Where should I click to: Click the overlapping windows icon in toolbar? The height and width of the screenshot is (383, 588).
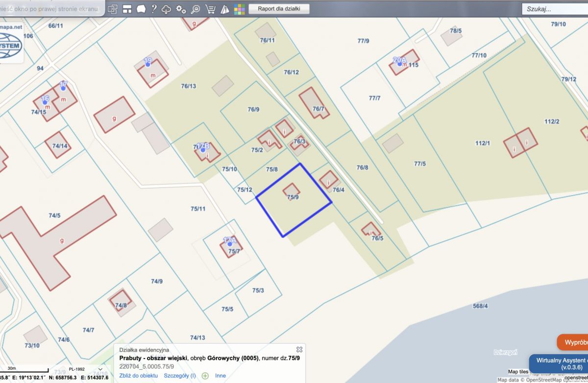(x=113, y=9)
